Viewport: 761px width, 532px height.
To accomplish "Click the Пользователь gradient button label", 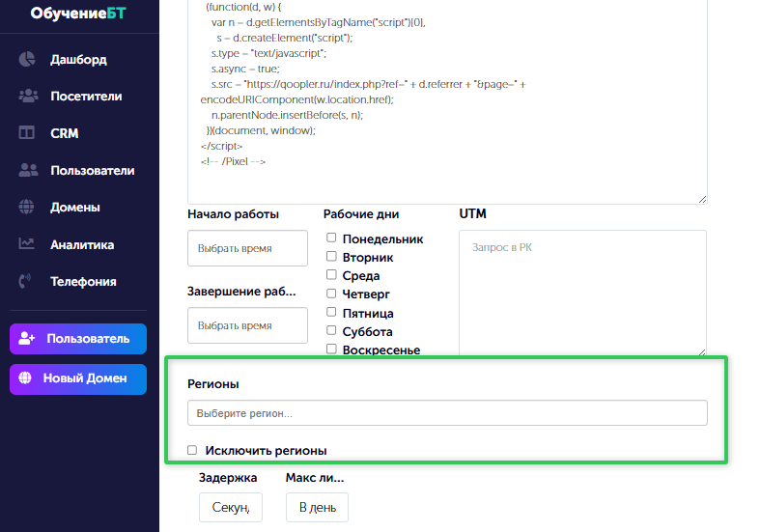I will click(88, 338).
